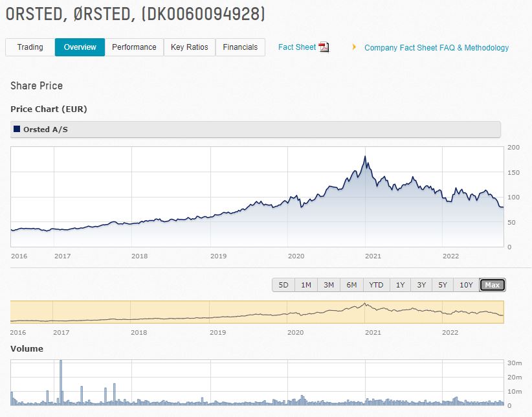Show year-to-date with YTD button
The width and height of the screenshot is (532, 417).
coord(376,285)
